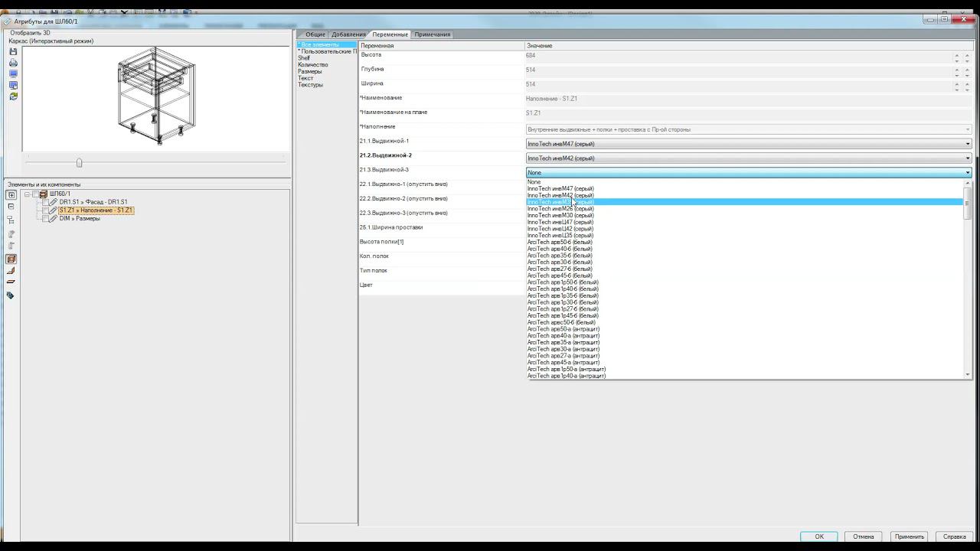This screenshot has width=980, height=551.
Task: Select the Переменные tab
Action: pyautogui.click(x=390, y=34)
